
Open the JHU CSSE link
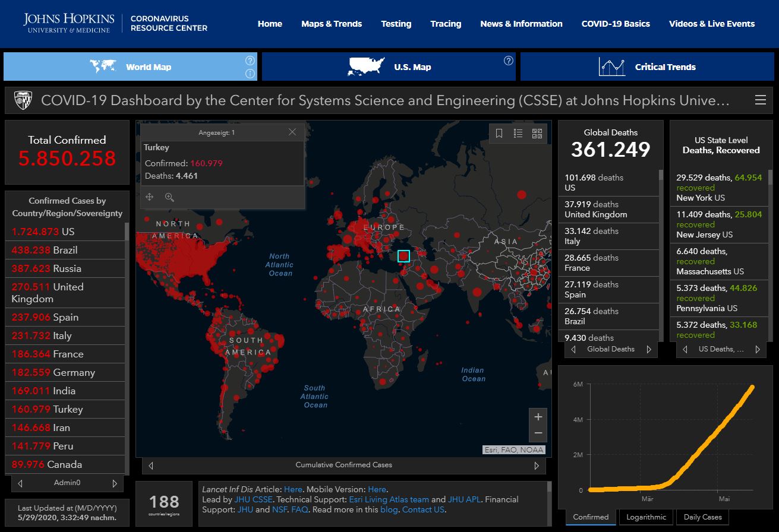tap(254, 499)
